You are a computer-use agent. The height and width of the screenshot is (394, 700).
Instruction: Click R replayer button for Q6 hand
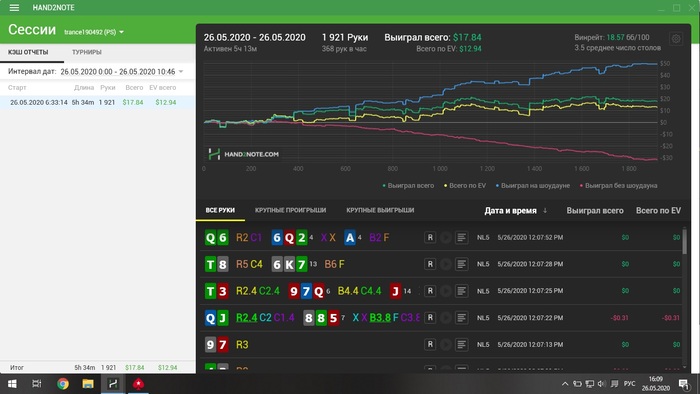(x=430, y=237)
